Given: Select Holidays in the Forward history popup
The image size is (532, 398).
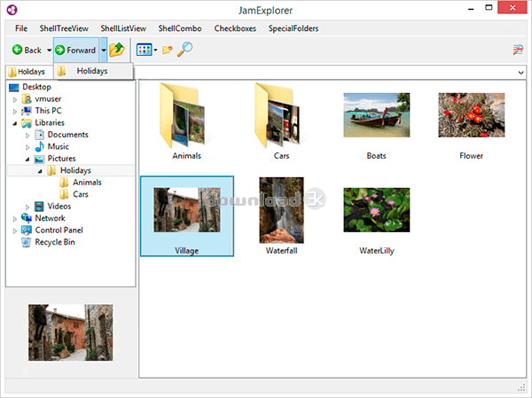Looking at the screenshot, I should (93, 71).
